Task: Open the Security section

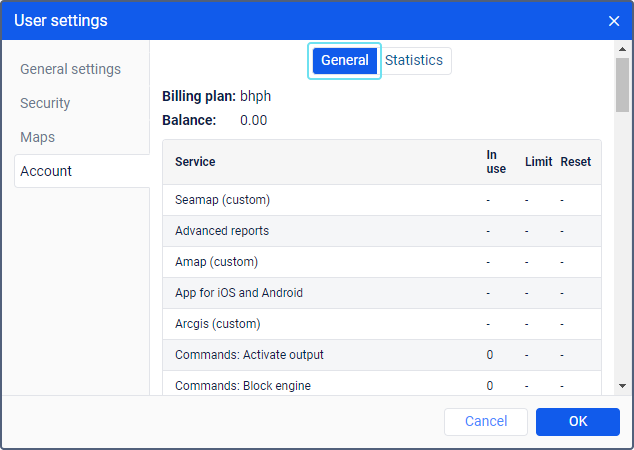Action: 45,103
